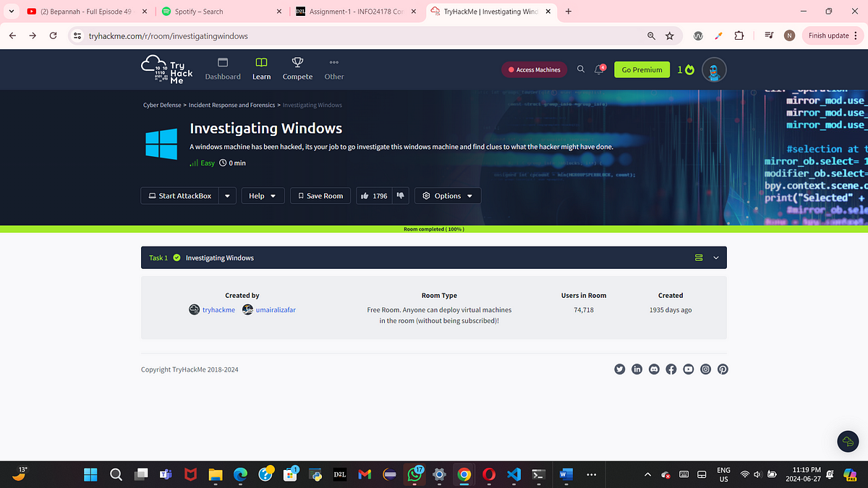Open TryHackMe Pinterest social link
Viewport: 868px width, 488px height.
pos(723,369)
